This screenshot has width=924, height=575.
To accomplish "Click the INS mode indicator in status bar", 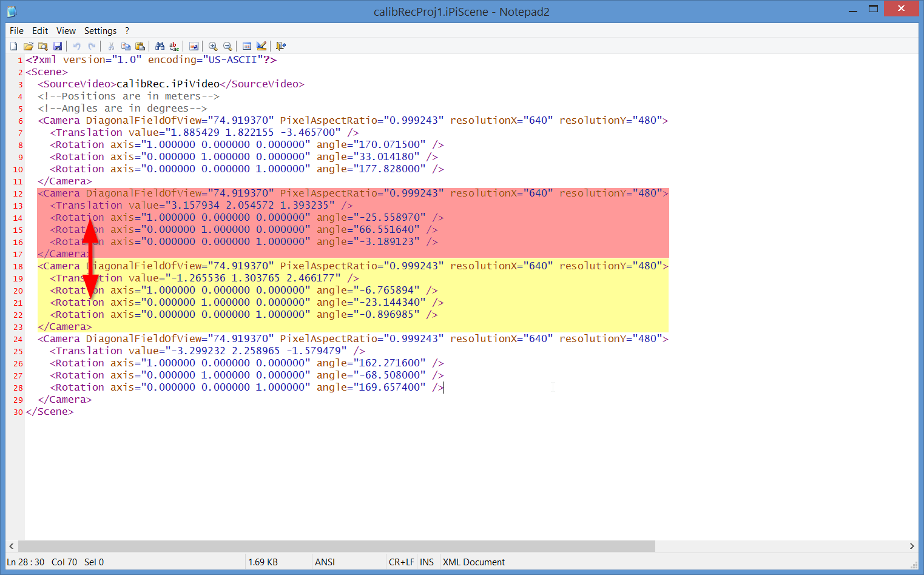I will coord(427,562).
